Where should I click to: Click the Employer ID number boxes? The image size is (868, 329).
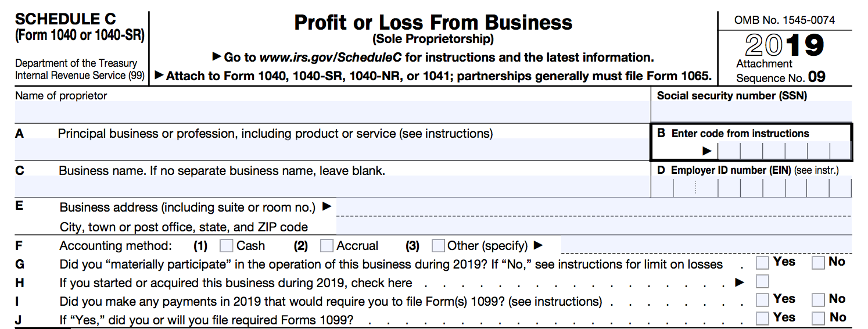point(751,188)
